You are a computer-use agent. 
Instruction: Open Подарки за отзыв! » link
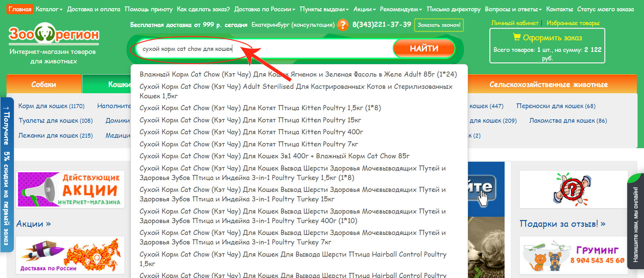563,224
